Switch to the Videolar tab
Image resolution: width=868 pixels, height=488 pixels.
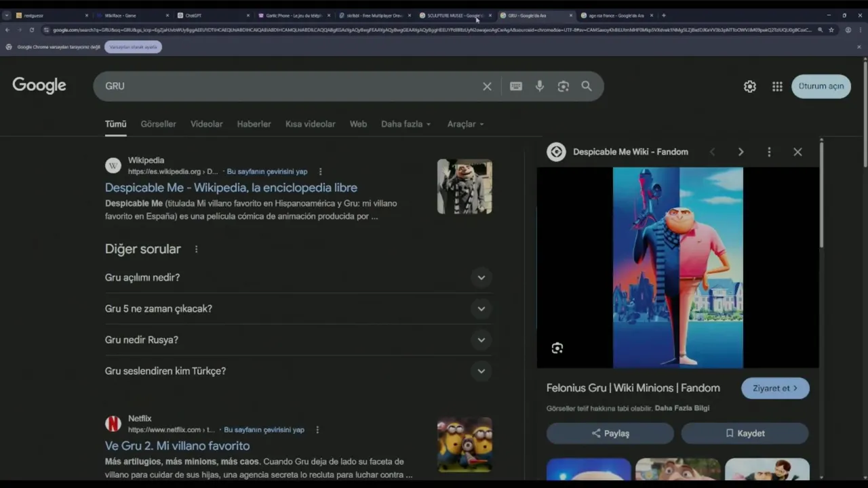206,124
